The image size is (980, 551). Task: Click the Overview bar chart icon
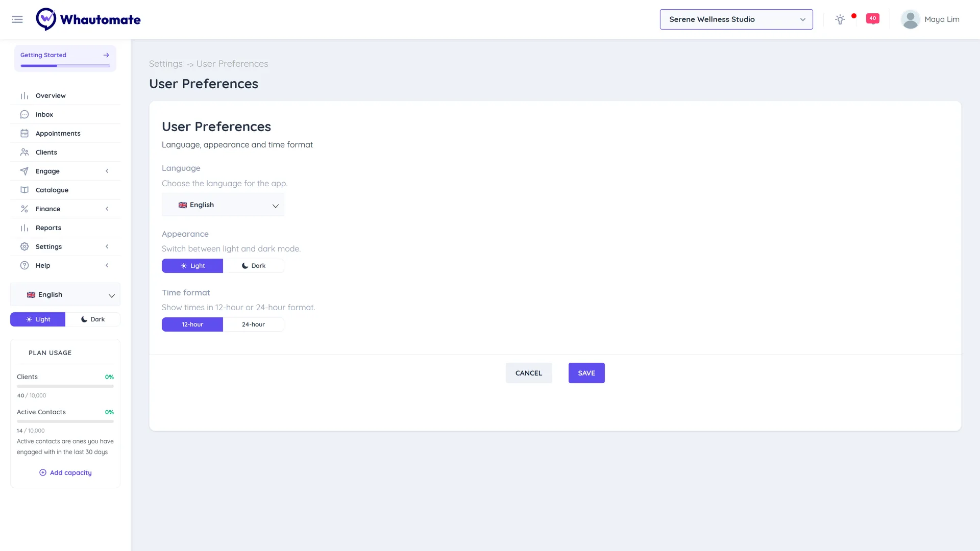point(24,96)
